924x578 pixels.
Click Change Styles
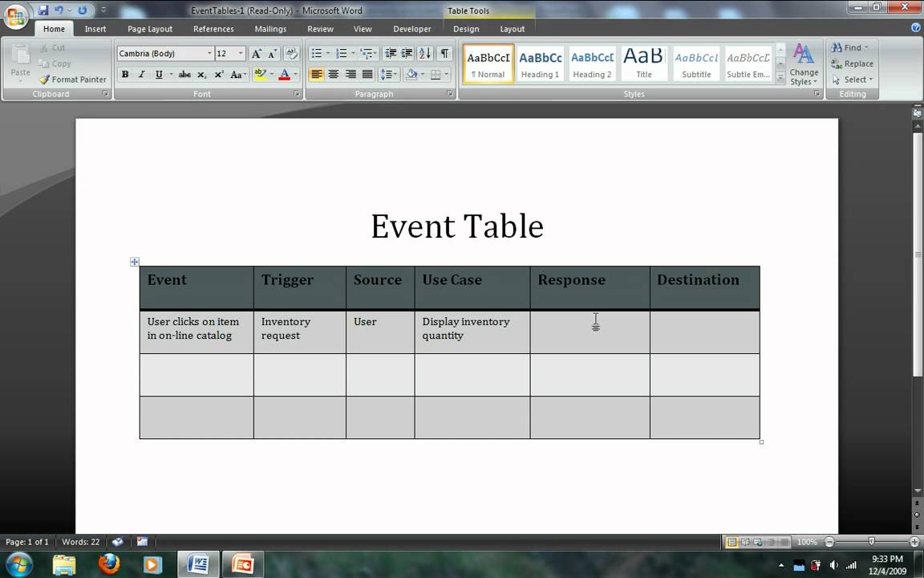(x=804, y=64)
